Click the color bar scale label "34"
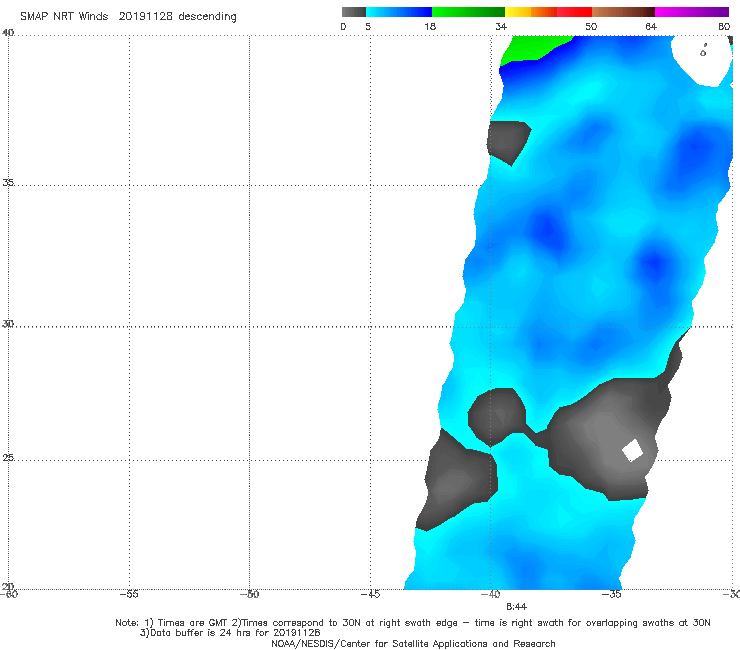This screenshot has width=740, height=650. pos(501,26)
